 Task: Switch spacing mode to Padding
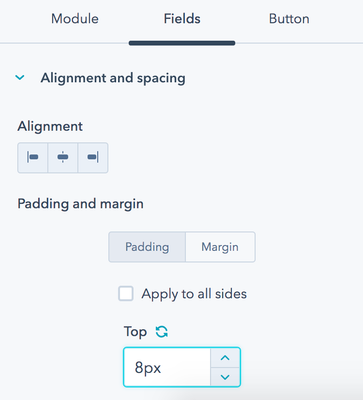(147, 247)
